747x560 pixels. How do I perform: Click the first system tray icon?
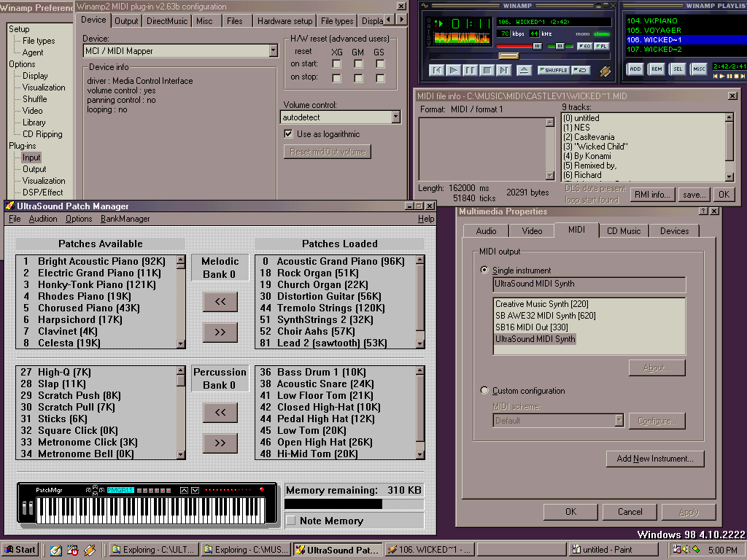(x=677, y=550)
